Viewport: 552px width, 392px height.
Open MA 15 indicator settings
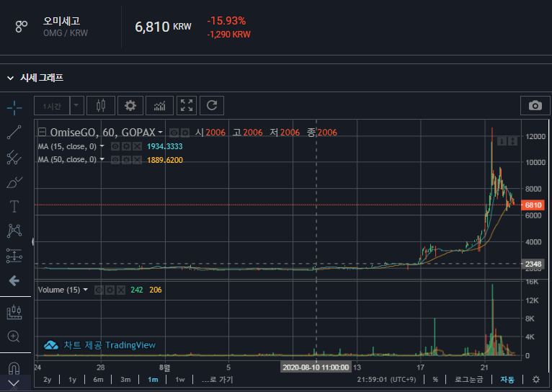[x=126, y=146]
